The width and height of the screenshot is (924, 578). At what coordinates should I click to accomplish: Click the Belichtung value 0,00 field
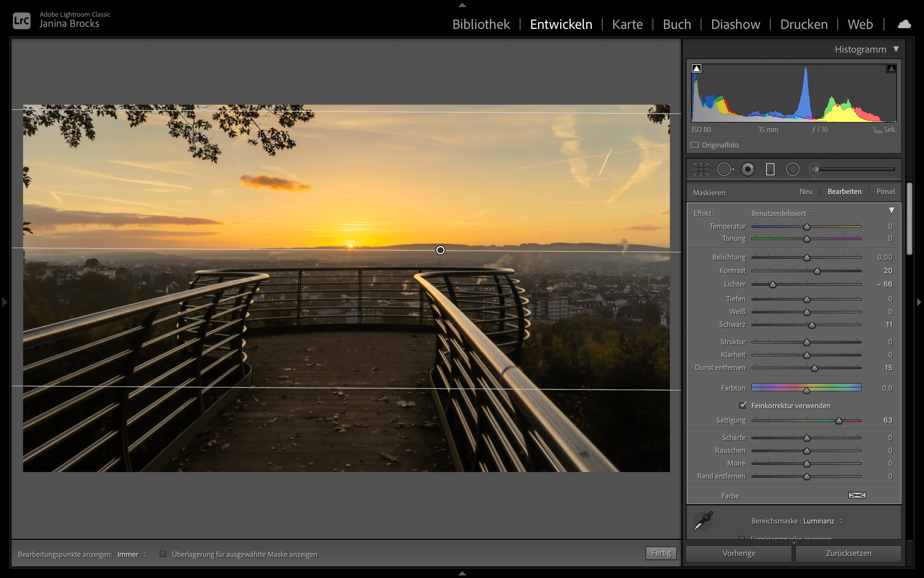[x=885, y=257]
